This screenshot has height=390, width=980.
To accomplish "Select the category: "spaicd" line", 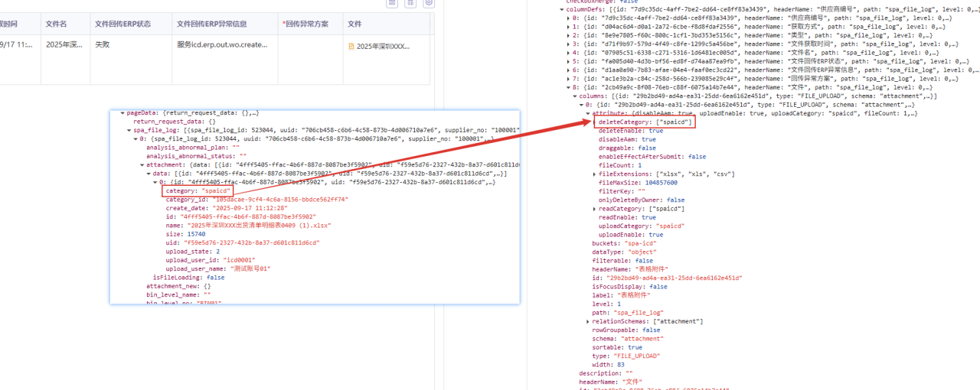I will pos(198,190).
